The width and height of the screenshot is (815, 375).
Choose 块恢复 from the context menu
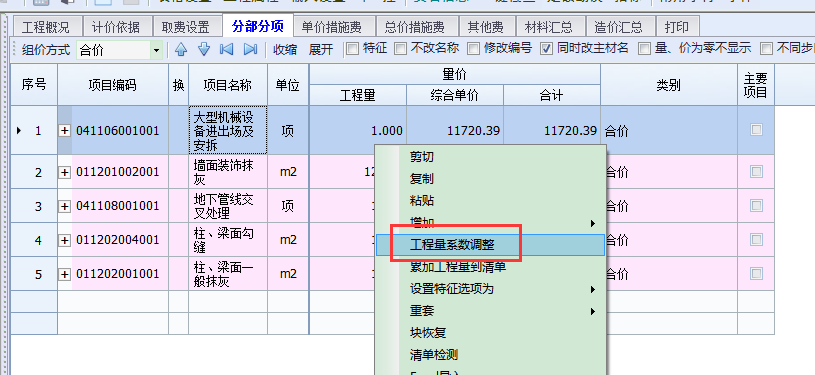coord(490,333)
